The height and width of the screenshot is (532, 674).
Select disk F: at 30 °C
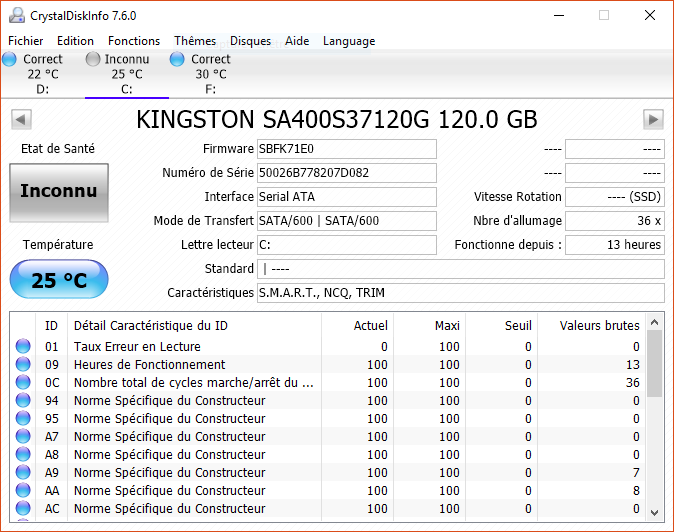(211, 74)
